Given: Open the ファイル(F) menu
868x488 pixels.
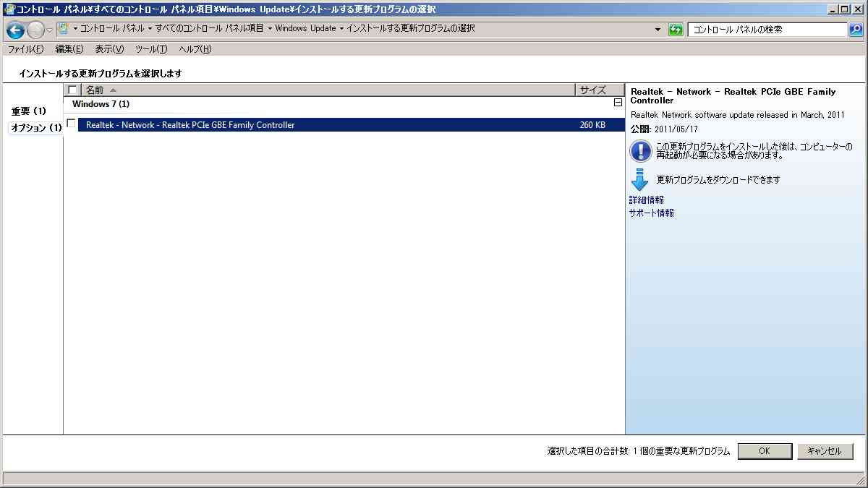Looking at the screenshot, I should pyautogui.click(x=25, y=49).
